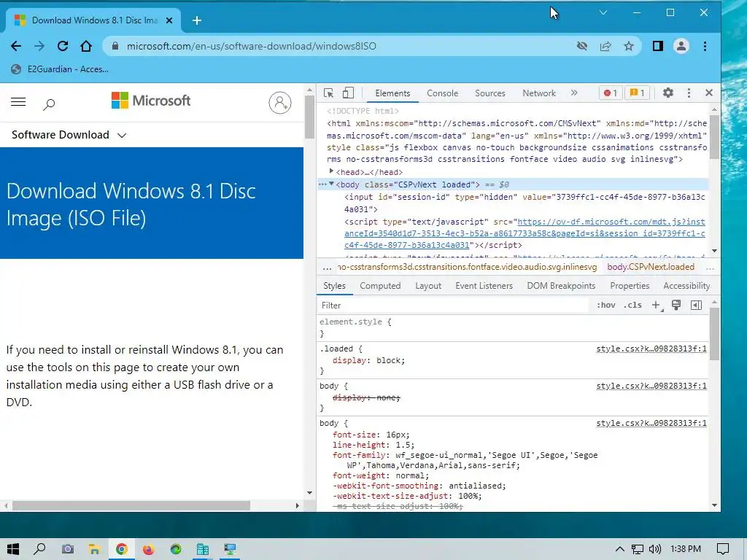Open the DOM Breakpoints tab
747x560 pixels.
click(561, 286)
